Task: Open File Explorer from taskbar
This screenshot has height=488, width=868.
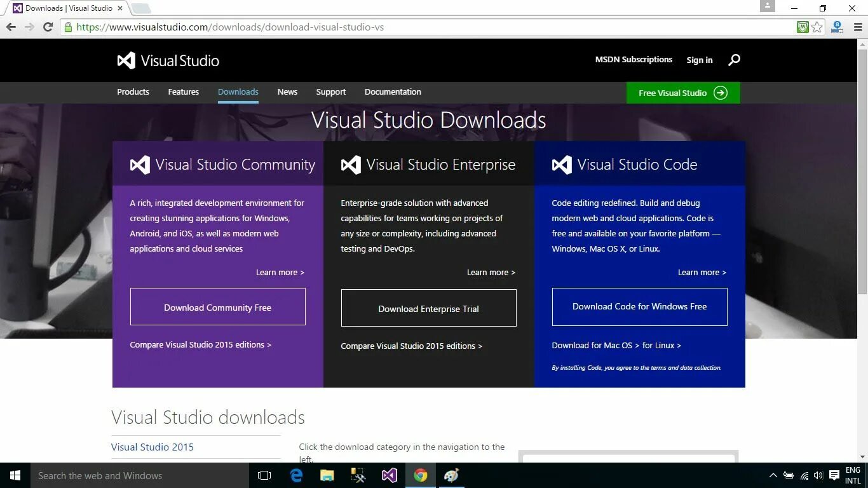Action: point(327,475)
